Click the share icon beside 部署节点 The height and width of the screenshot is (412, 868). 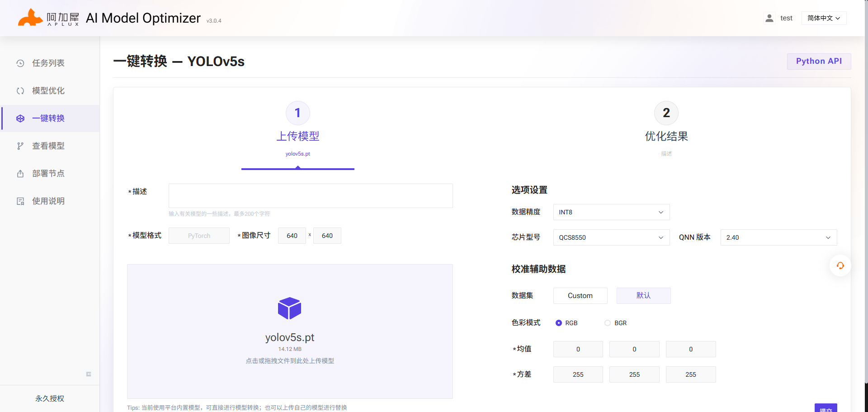pos(20,174)
